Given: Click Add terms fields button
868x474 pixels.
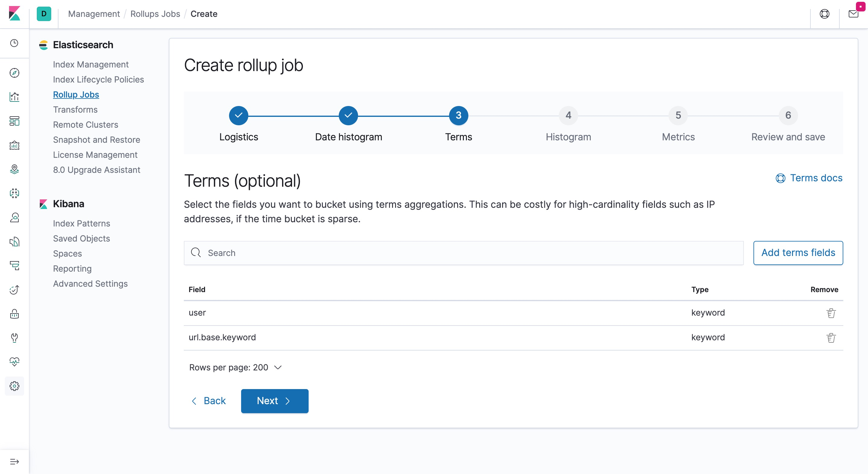Looking at the screenshot, I should [798, 253].
